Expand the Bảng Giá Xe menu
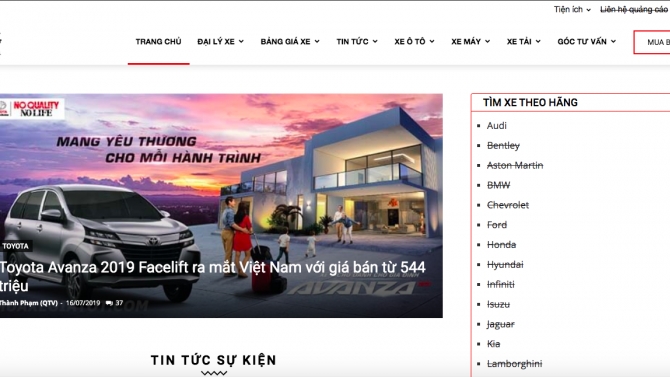Screen dimensions: 670x377 point(290,41)
